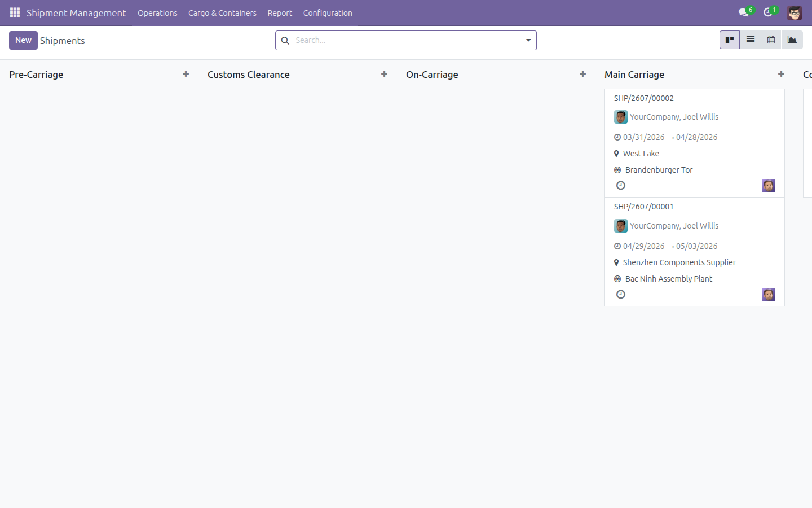This screenshot has height=508, width=812.
Task: Click the On-Carriage column header
Action: (432, 75)
